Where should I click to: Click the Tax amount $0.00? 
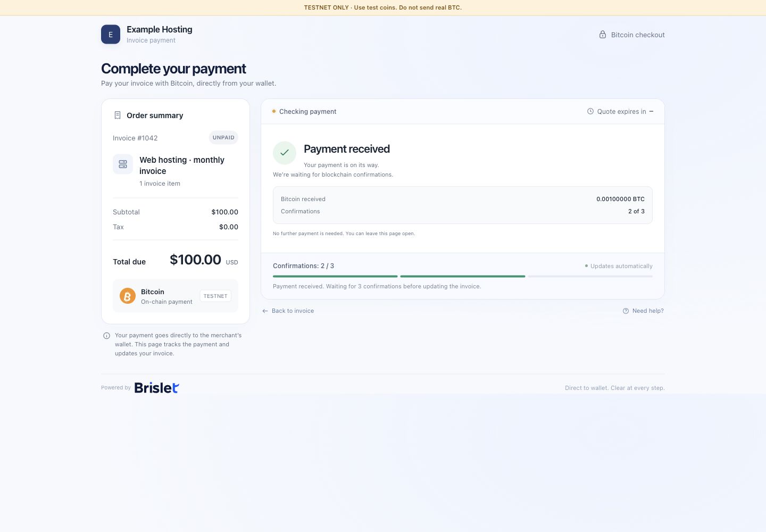tap(229, 227)
